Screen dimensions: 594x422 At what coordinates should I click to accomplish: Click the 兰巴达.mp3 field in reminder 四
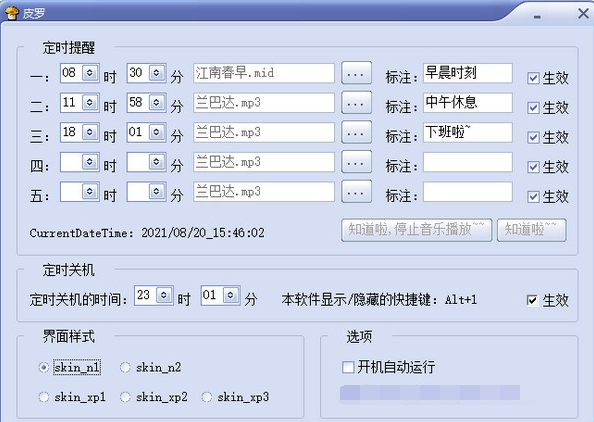click(x=264, y=162)
